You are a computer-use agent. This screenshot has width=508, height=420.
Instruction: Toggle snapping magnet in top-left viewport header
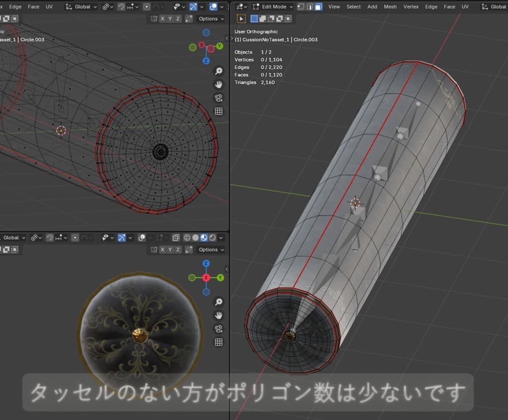click(121, 7)
